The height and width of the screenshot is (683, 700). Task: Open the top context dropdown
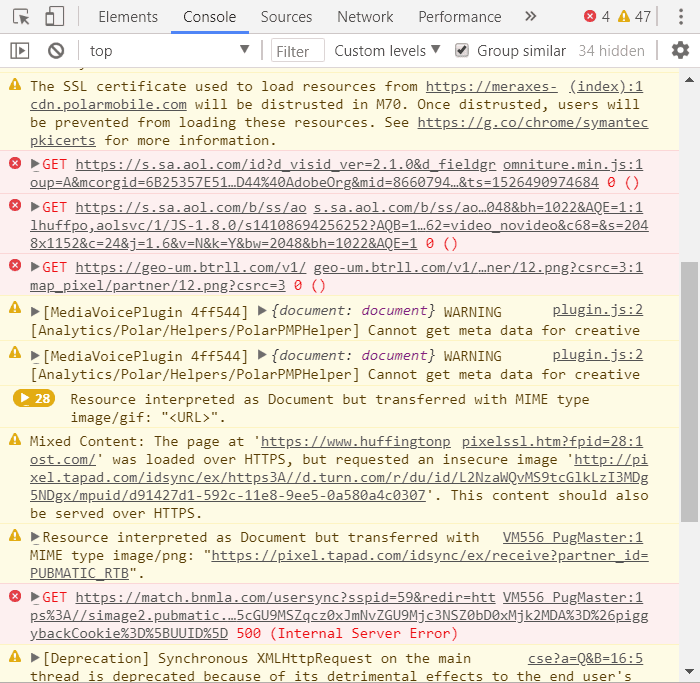(x=168, y=51)
